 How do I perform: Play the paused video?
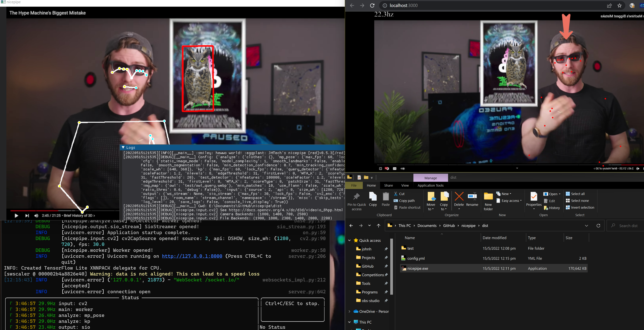tap(16, 216)
